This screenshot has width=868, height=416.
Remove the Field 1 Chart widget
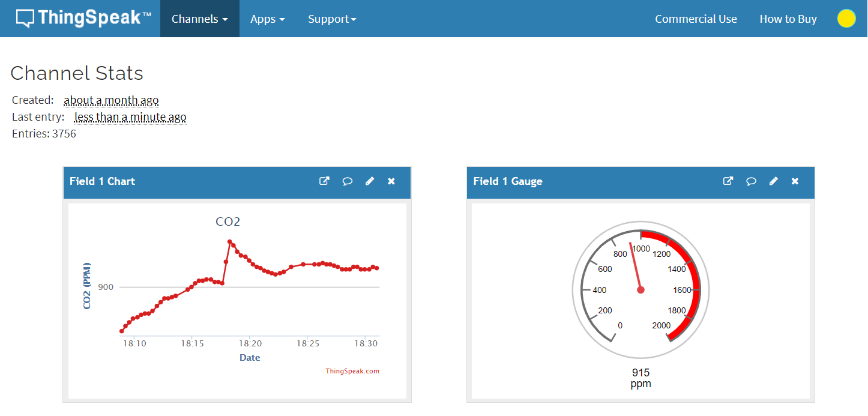(x=391, y=181)
